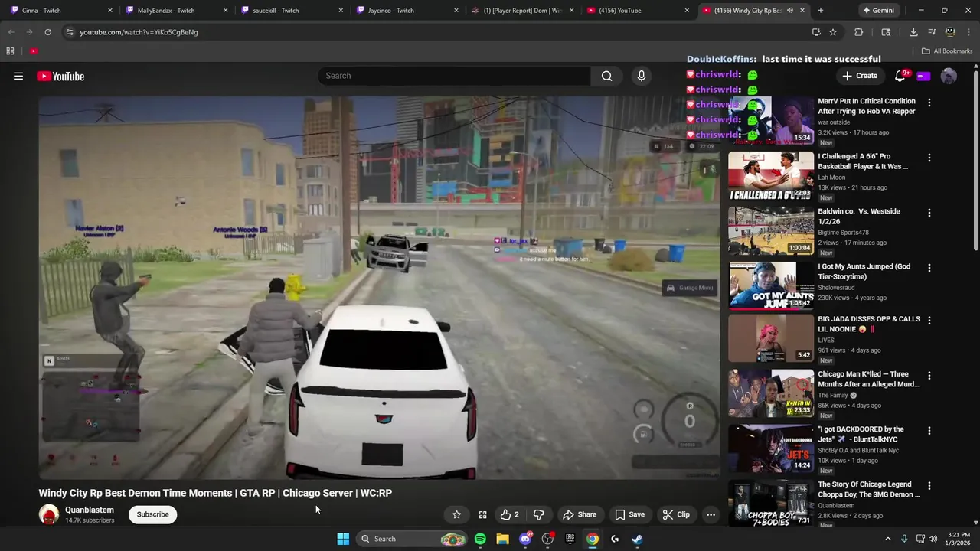
Task: Open Epic Games launcher from taskbar
Action: pyautogui.click(x=570, y=539)
